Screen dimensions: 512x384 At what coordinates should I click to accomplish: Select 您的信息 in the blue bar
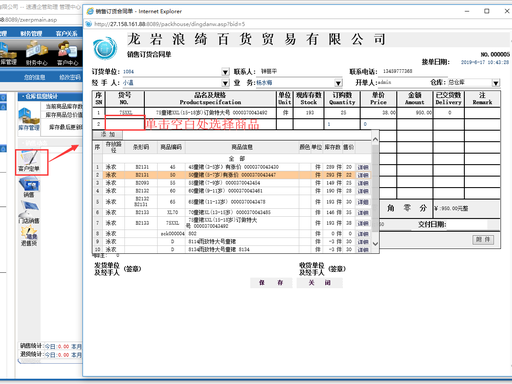(34, 77)
